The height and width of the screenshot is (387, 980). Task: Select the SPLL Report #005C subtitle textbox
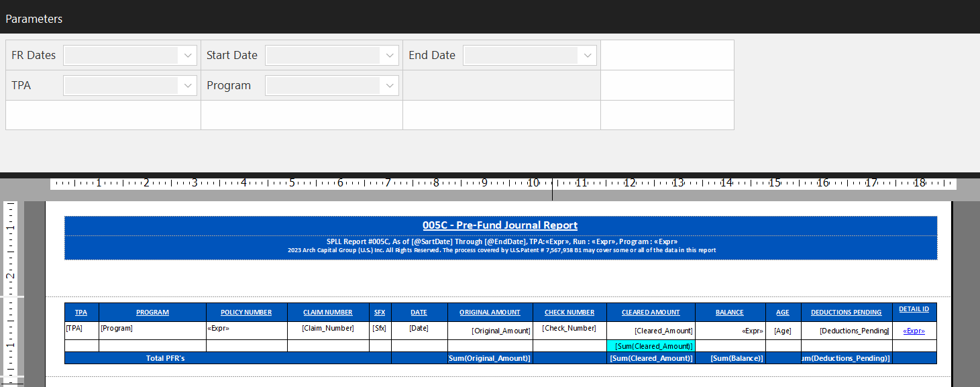pos(500,241)
